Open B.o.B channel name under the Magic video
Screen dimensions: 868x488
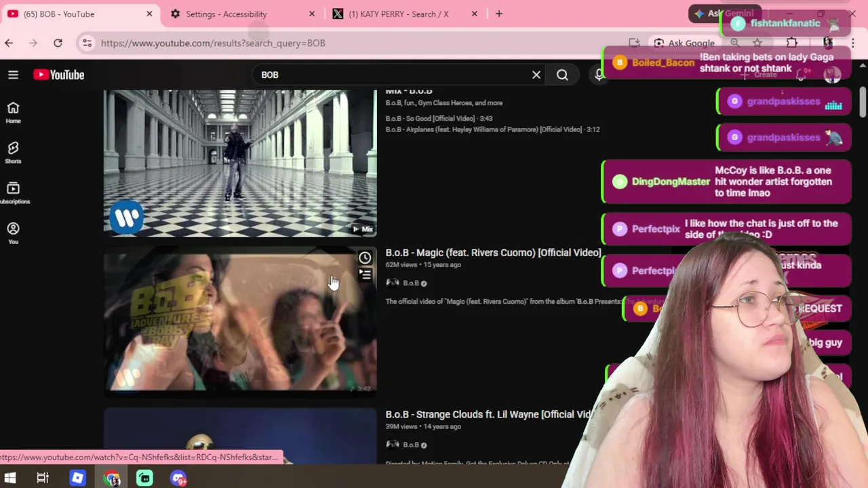coord(411,283)
